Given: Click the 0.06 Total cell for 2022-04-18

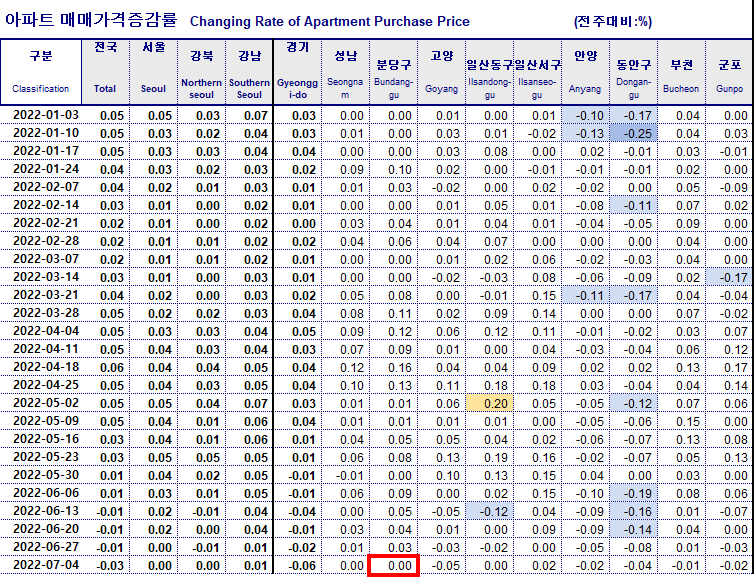Looking at the screenshot, I should 105,367.
